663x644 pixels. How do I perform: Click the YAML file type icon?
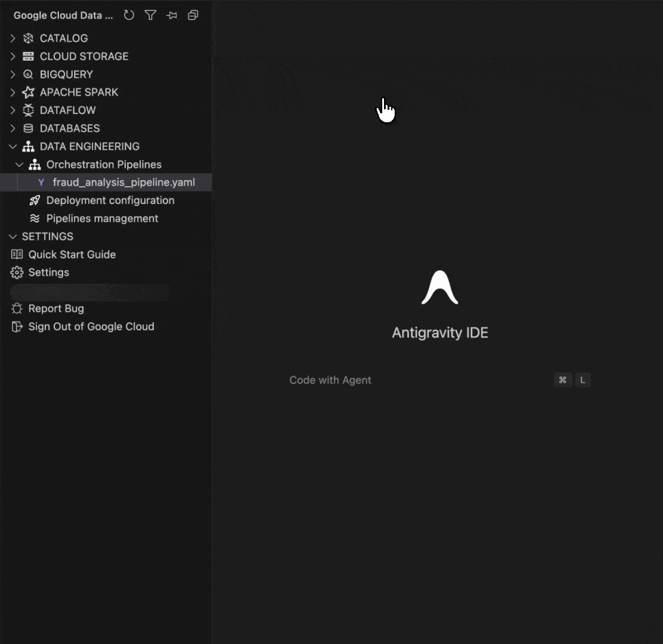(41, 182)
